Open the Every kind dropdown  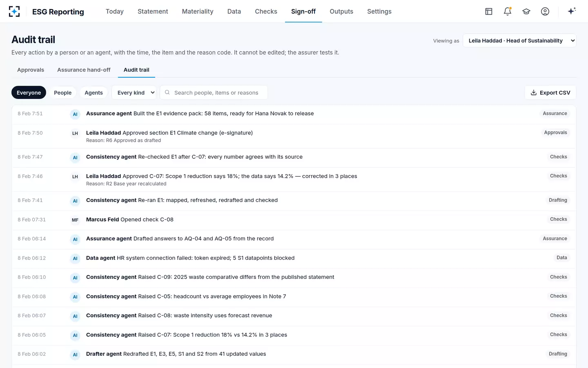[134, 93]
